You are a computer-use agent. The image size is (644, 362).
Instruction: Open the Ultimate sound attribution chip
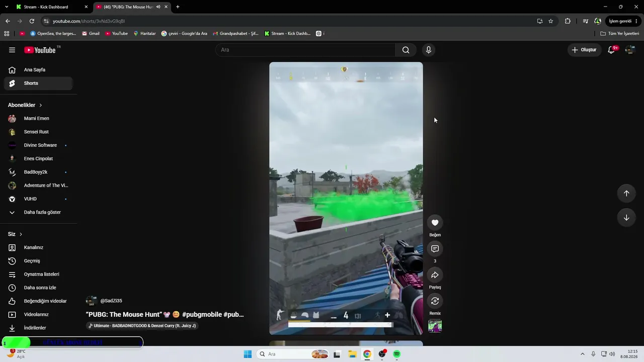(141, 326)
